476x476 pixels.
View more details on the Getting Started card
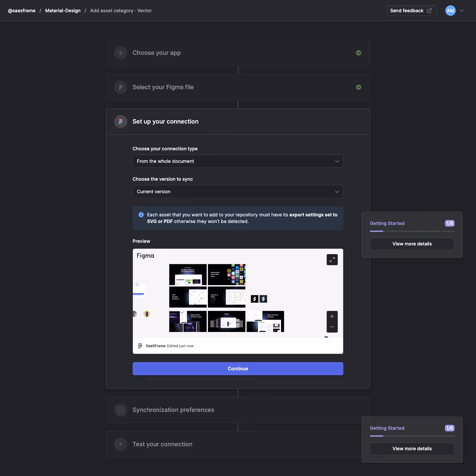click(412, 244)
